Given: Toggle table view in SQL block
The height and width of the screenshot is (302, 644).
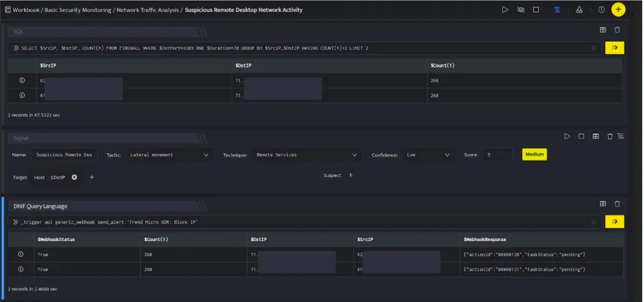Looking at the screenshot, I should click(603, 30).
